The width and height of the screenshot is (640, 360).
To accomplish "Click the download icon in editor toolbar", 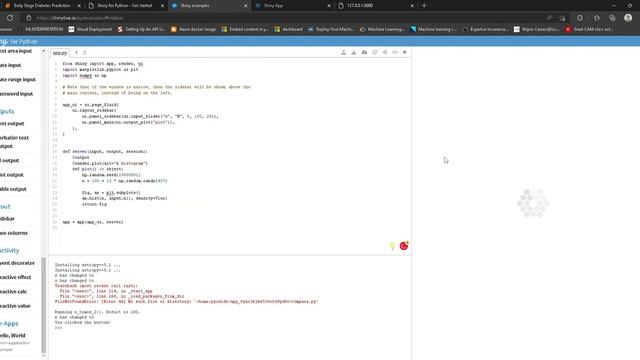I will point(353,52).
